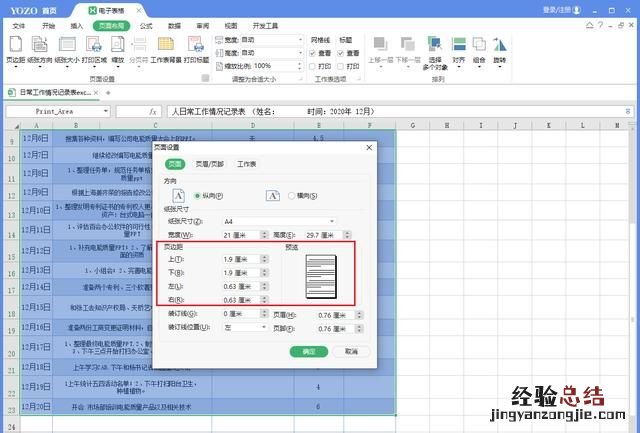
Task: Click the 确定 button in dialog
Action: (309, 351)
